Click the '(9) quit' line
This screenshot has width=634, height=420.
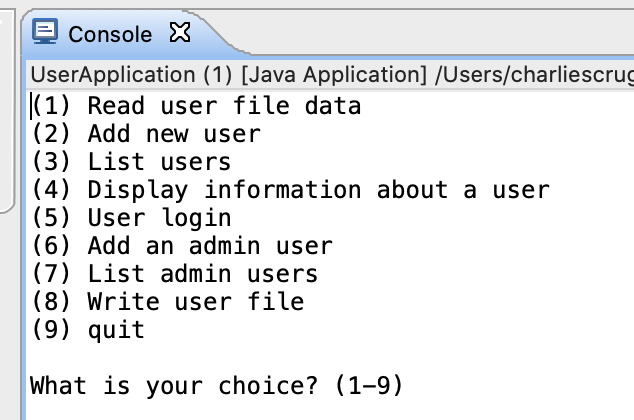coord(88,330)
